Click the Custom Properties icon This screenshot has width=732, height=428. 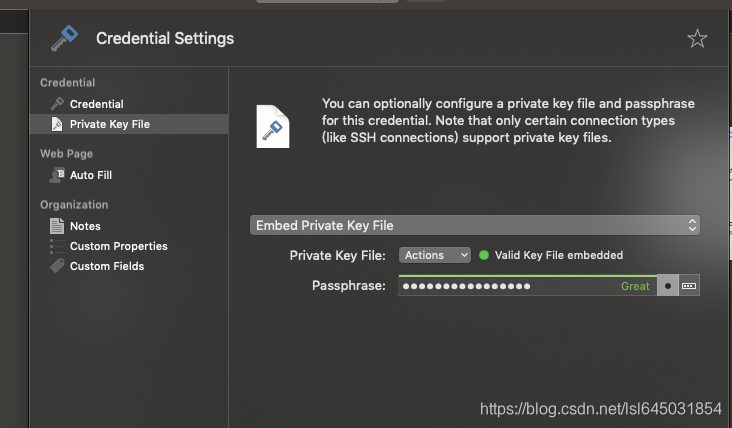(x=57, y=246)
